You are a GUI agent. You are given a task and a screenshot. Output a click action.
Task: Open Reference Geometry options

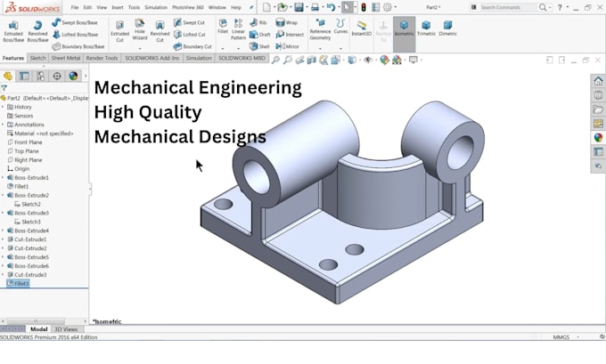point(320,29)
